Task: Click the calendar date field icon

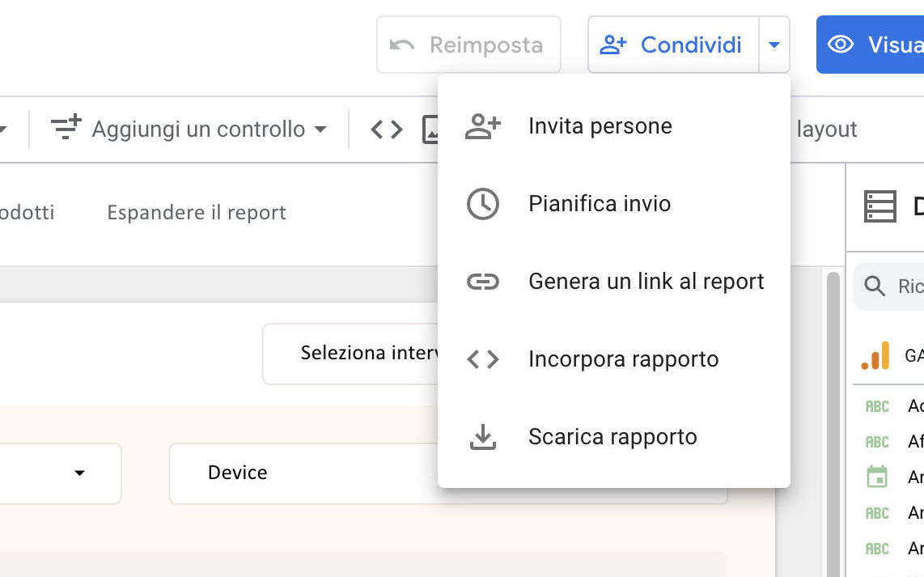Action: pyautogui.click(x=877, y=476)
